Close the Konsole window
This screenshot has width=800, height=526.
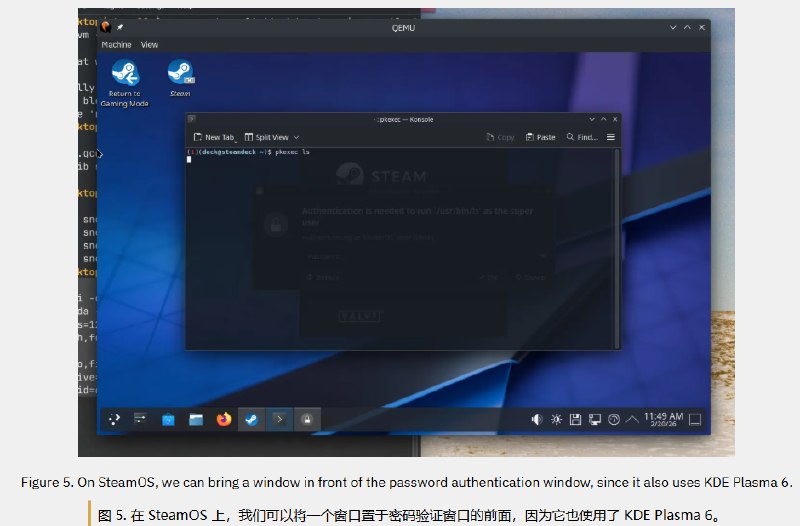click(615, 119)
